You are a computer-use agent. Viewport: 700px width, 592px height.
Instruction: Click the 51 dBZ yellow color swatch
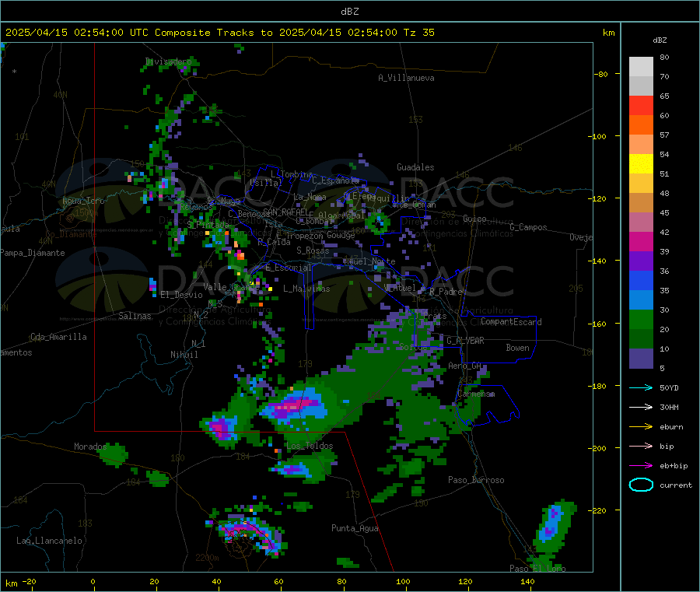[x=641, y=164]
